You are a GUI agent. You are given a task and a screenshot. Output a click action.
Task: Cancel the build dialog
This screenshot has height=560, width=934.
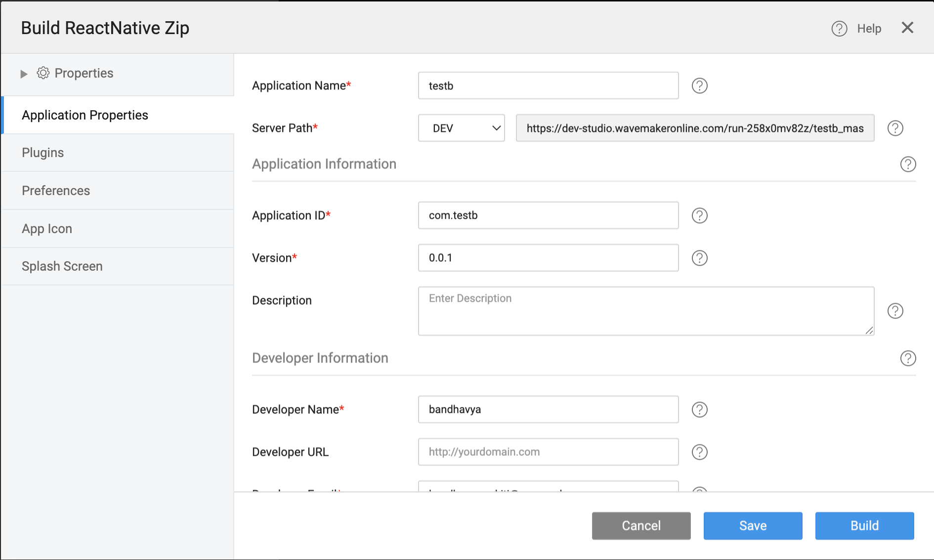point(641,526)
